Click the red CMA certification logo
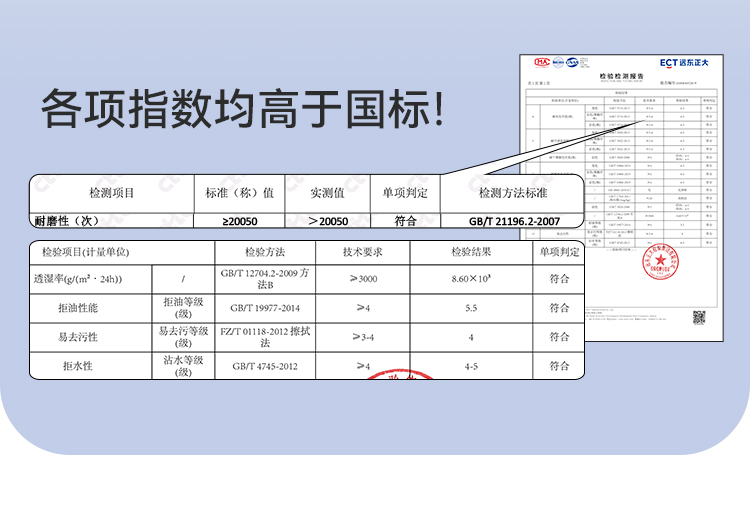 542,62
